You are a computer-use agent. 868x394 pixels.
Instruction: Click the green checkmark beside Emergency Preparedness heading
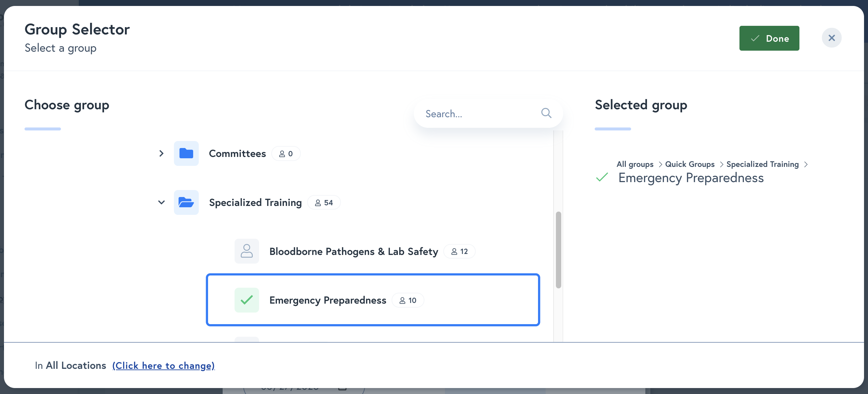coord(602,178)
